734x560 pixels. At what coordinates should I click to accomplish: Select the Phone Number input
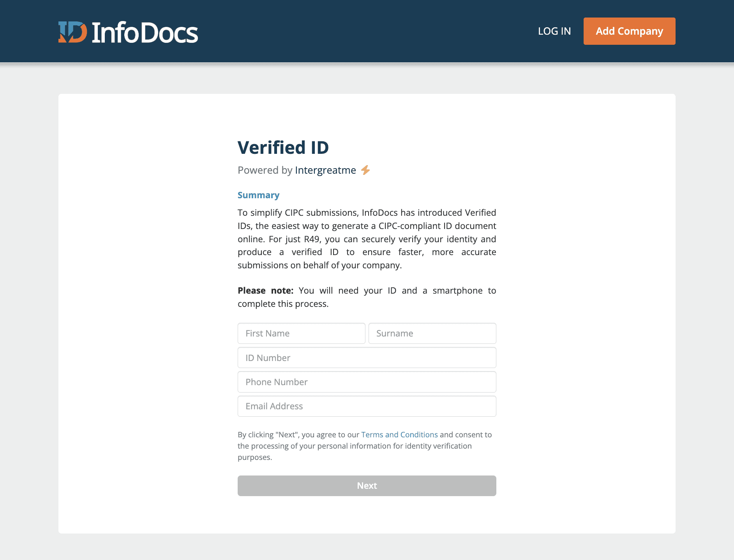click(x=367, y=382)
